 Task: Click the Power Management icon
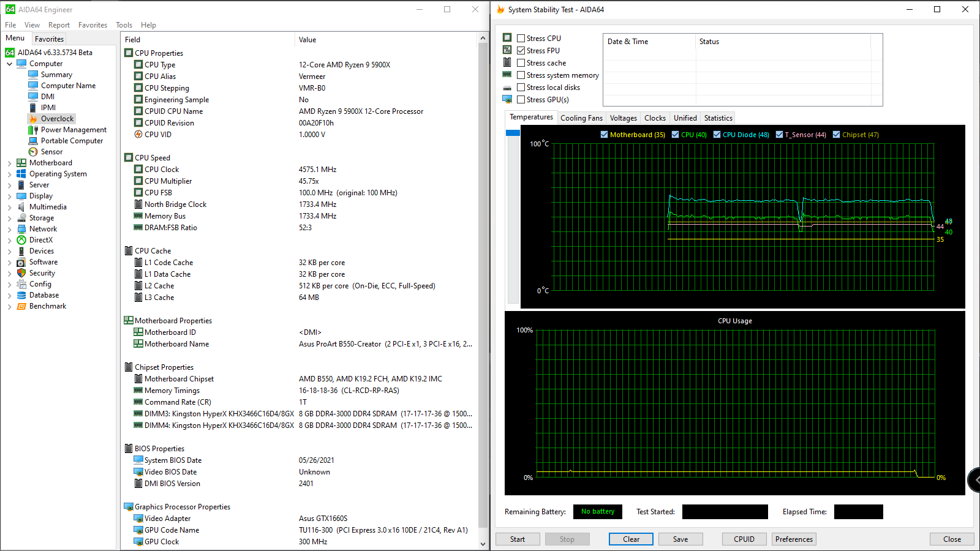tap(33, 130)
